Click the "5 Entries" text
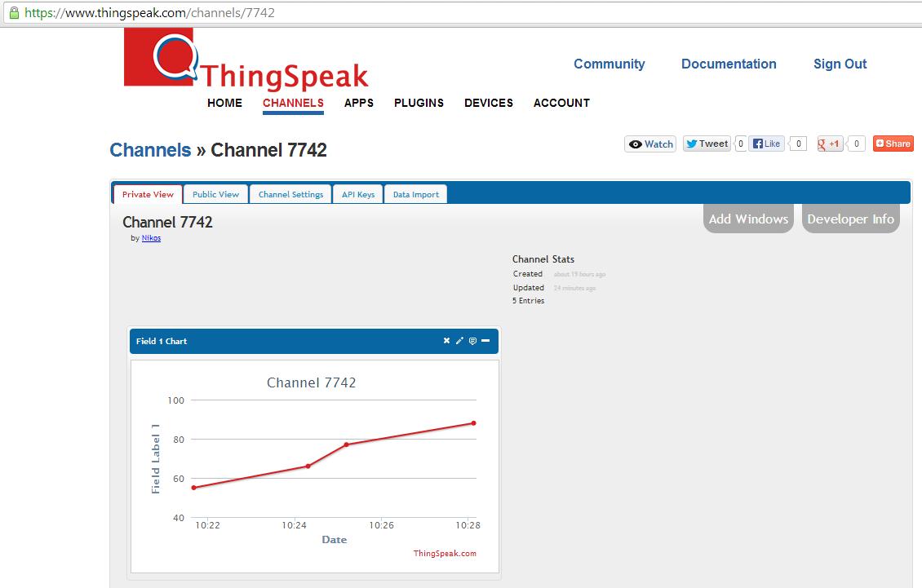The height and width of the screenshot is (588, 922). coord(528,300)
